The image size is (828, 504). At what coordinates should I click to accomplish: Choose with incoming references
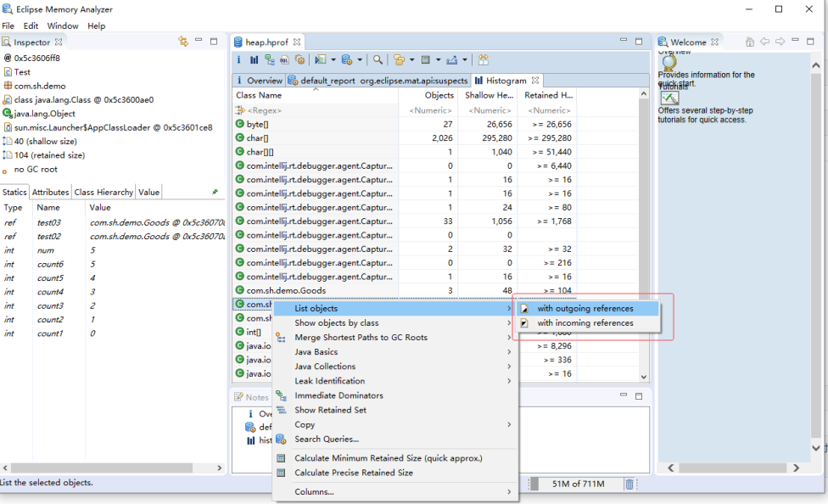589,322
